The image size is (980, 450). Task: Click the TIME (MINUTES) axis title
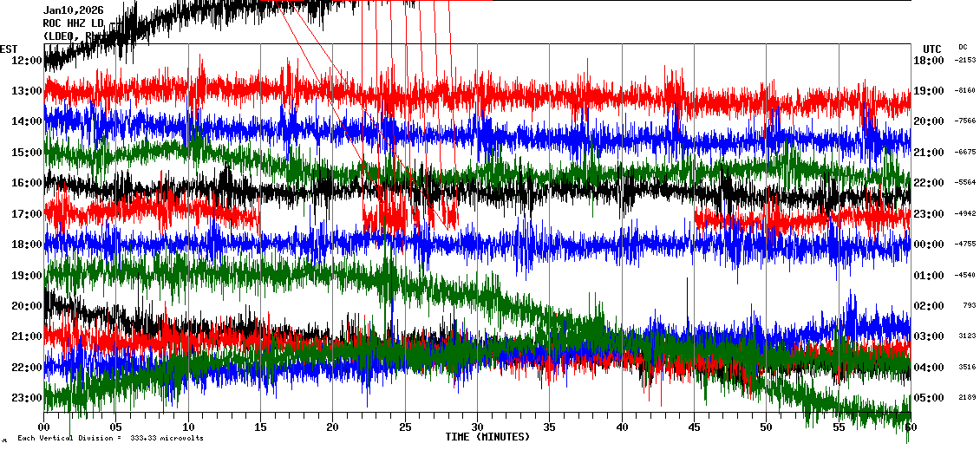[x=487, y=437]
